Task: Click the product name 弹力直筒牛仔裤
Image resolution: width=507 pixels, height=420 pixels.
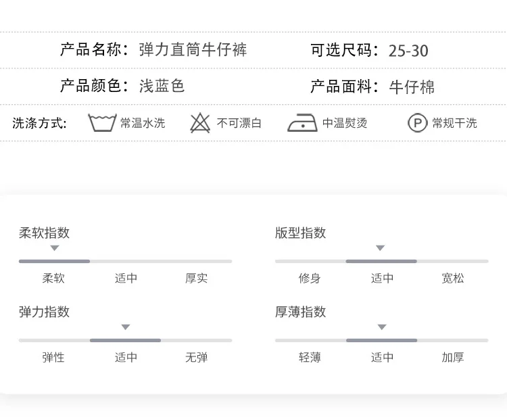Action: (193, 50)
